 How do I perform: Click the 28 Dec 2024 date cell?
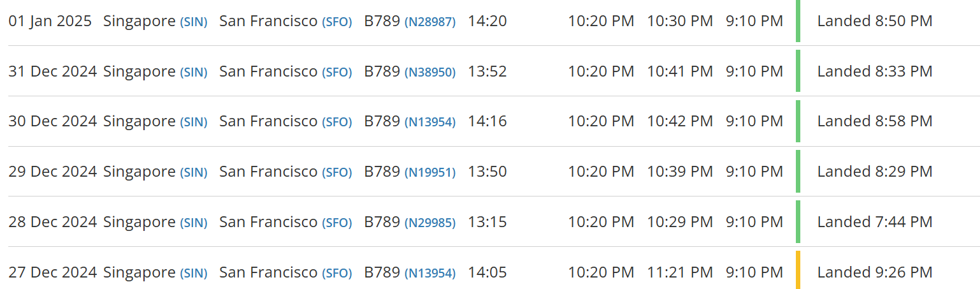click(52, 222)
